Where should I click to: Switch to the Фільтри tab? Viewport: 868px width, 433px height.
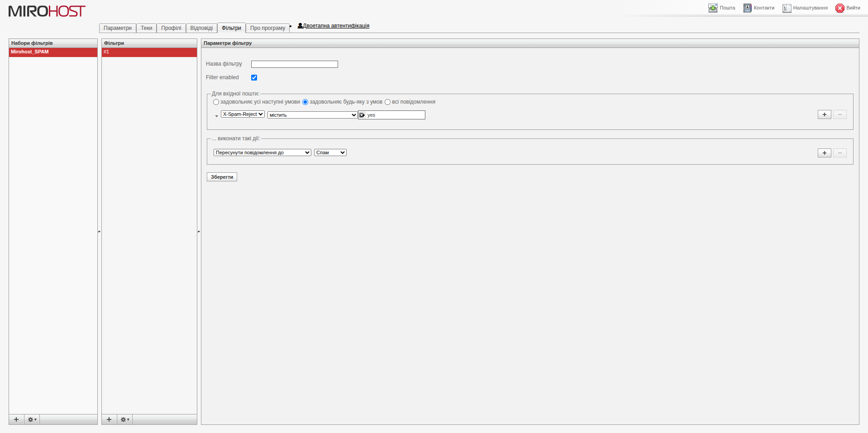point(231,28)
